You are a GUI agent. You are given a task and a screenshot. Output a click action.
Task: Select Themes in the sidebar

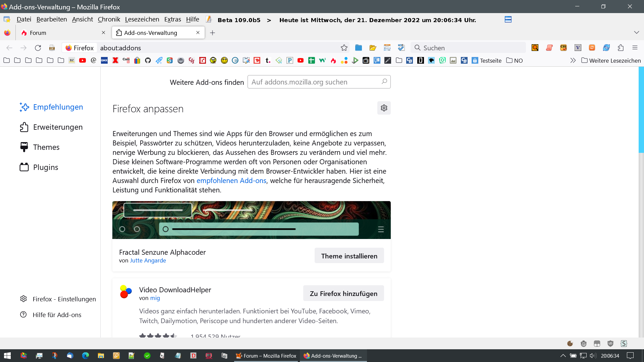[46, 147]
